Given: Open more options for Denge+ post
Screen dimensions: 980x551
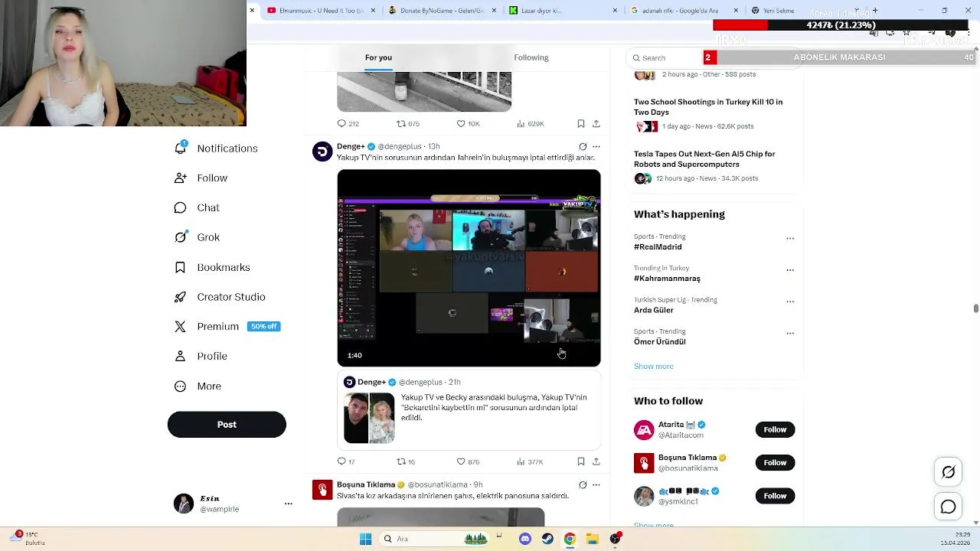Looking at the screenshot, I should coord(596,146).
